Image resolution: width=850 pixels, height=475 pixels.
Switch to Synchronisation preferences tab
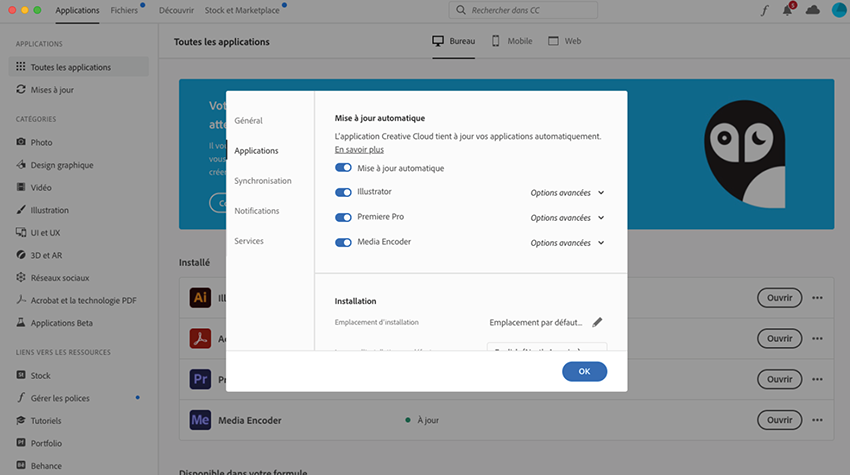click(263, 181)
